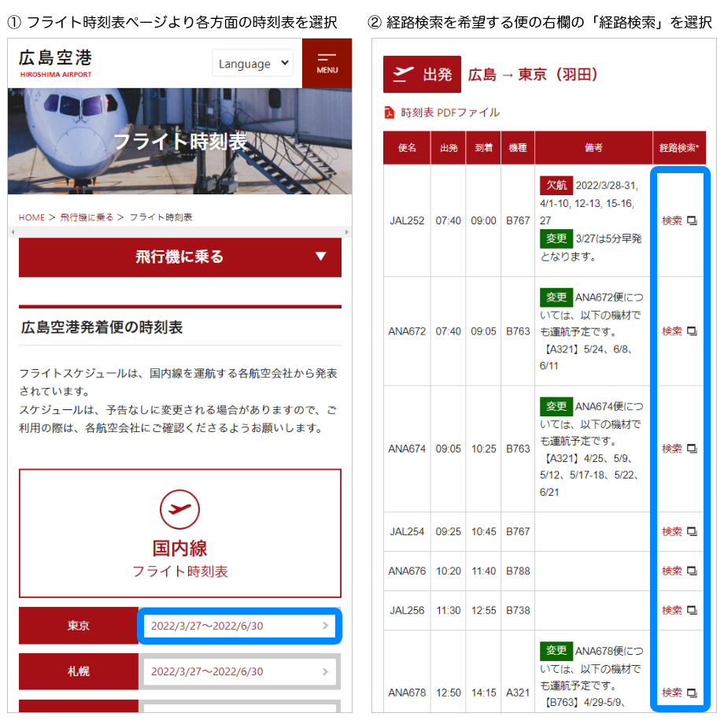This screenshot has height=728, width=724.
Task: Click 検索 link for ANA678
Action: click(671, 693)
